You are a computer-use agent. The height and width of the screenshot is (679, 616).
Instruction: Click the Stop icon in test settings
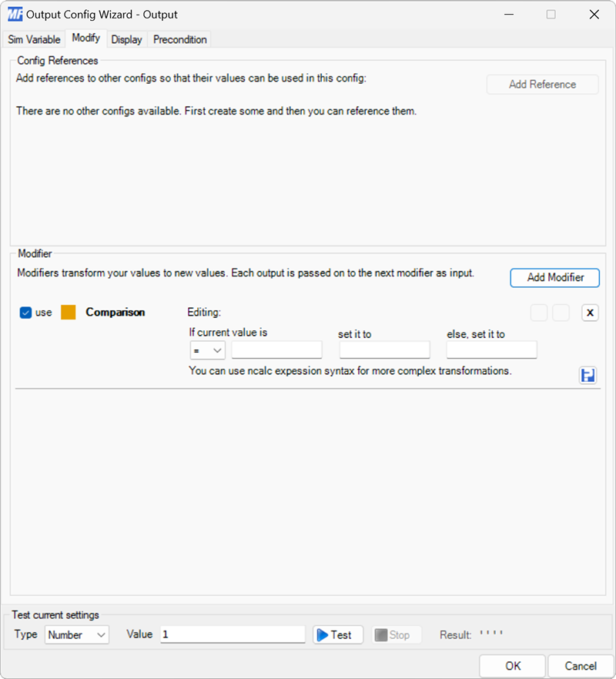point(396,634)
